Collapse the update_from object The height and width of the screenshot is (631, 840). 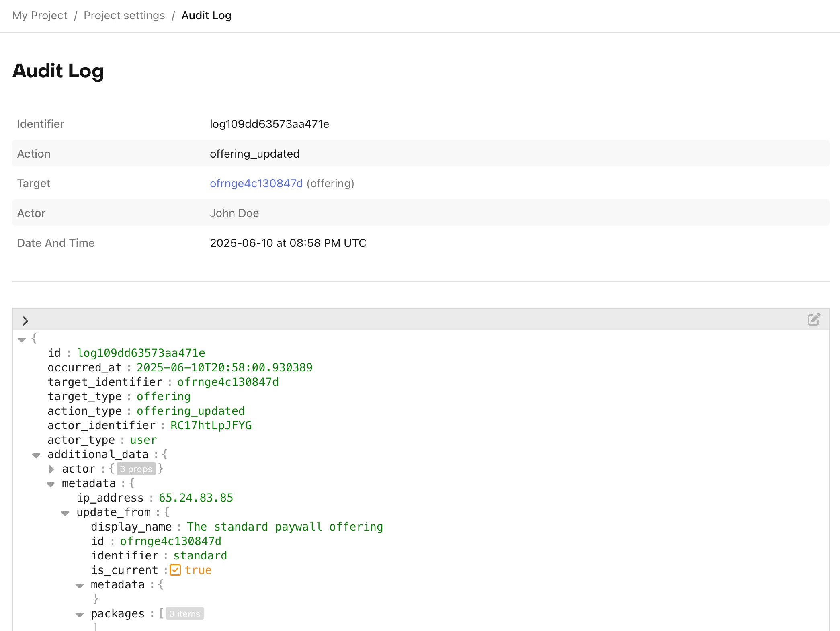coord(66,513)
